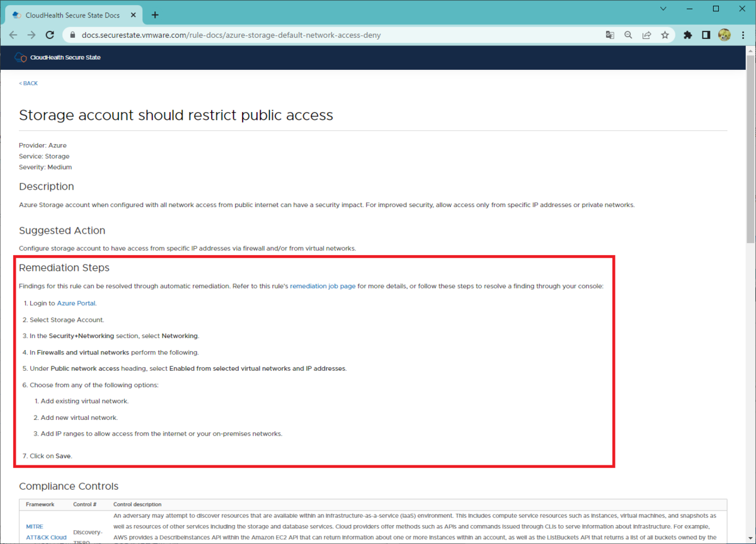The width and height of the screenshot is (756, 544).
Task: Open the remediation job page link
Action: (323, 286)
